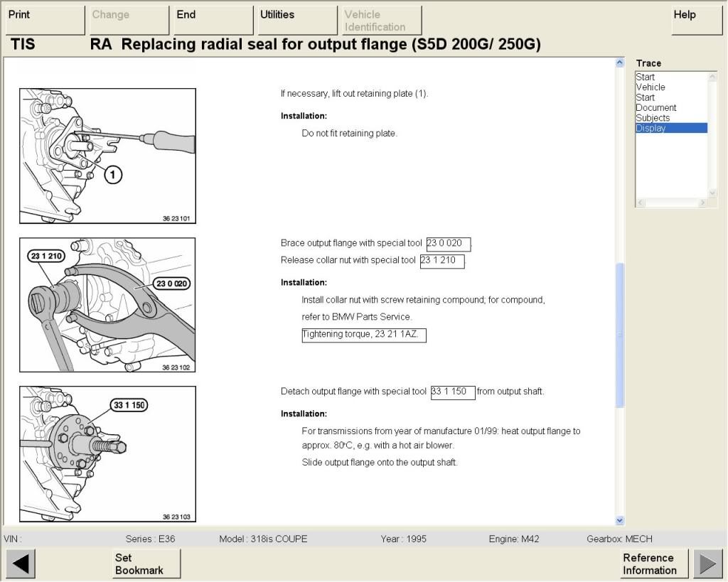Image resolution: width=728 pixels, height=582 pixels.
Task: Open the Tightening torque 23 21 1AZ link
Action: coord(363,334)
